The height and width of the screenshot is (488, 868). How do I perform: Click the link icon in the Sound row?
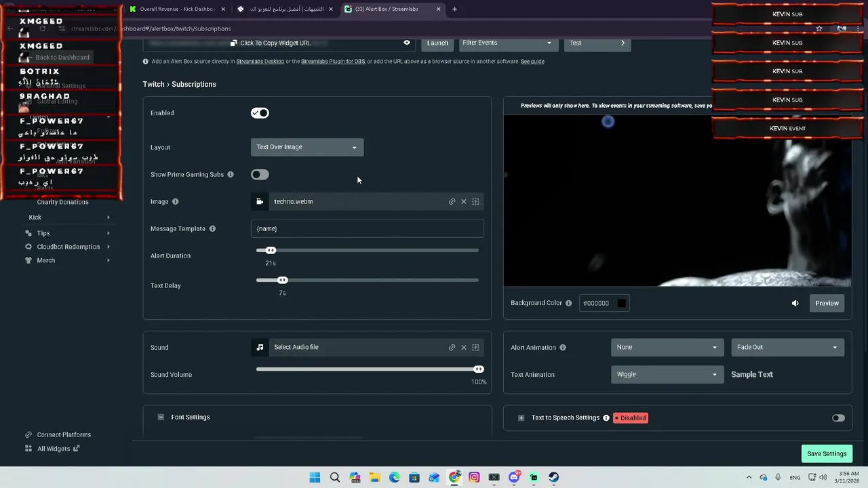click(452, 347)
